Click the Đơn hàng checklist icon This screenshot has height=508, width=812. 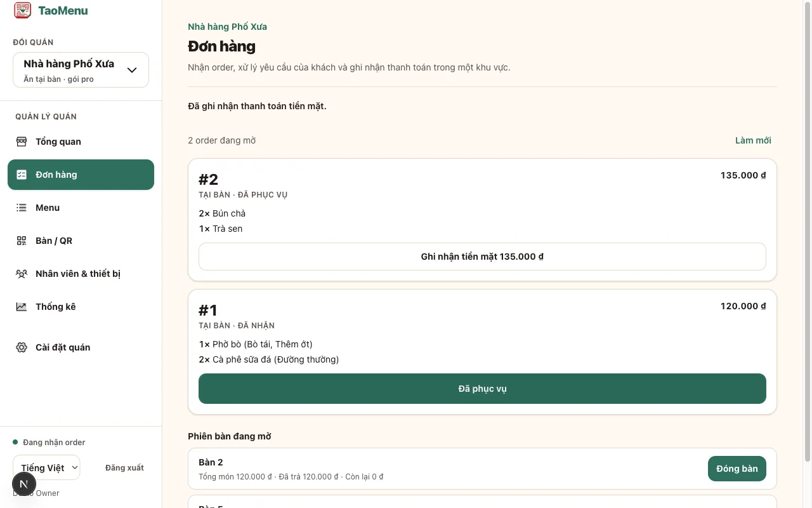coord(22,175)
